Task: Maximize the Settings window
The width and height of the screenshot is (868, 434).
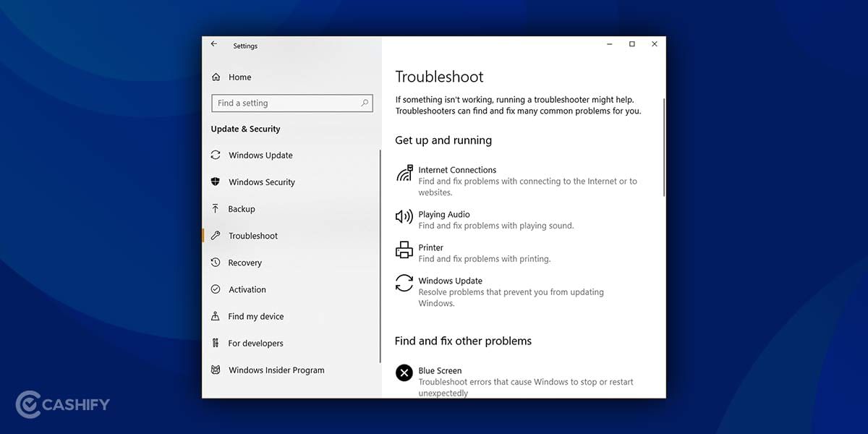Action: point(632,44)
